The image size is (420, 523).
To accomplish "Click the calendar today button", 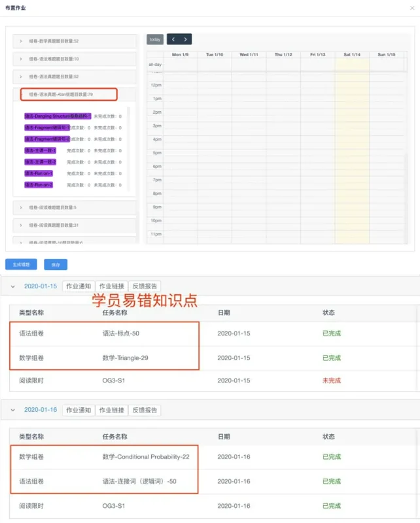I will 155,39.
